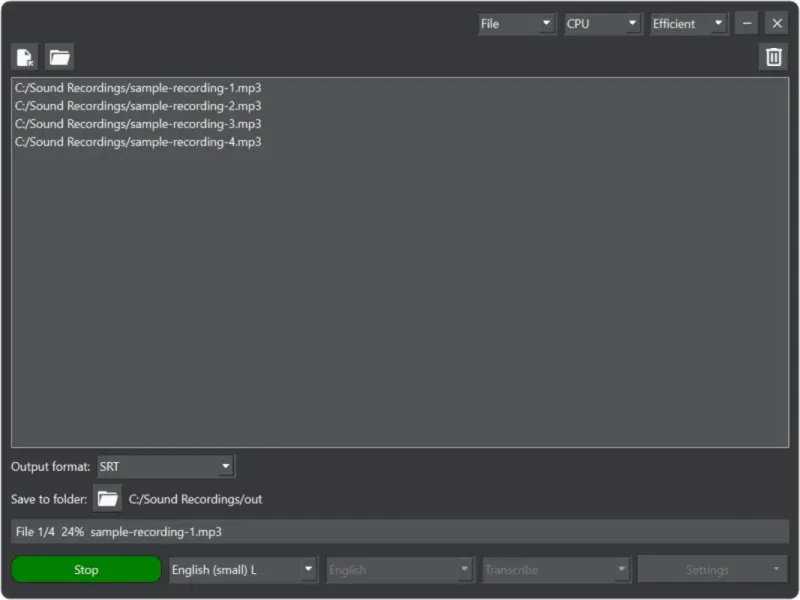Open the File mode dropdown

pyautogui.click(x=517, y=24)
